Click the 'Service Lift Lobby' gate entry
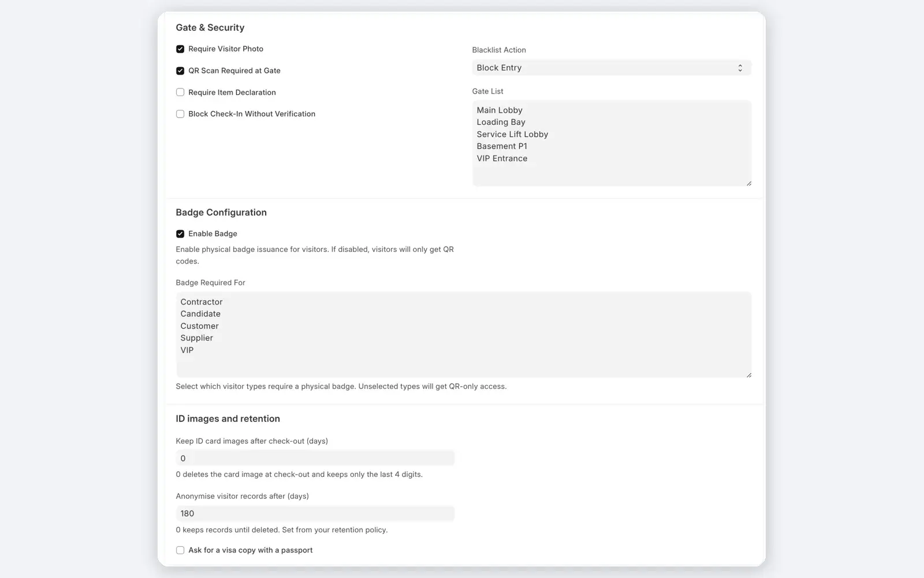924x578 pixels. [512, 134]
